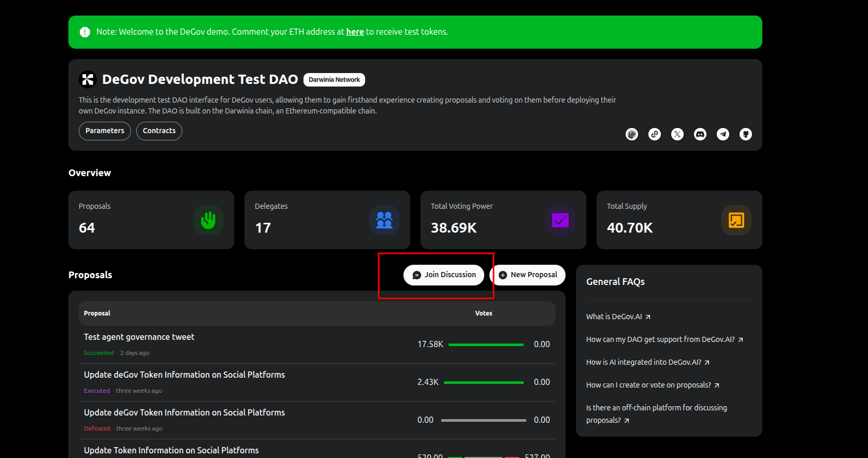Open the Parameters button
This screenshot has height=458, width=868.
coord(105,131)
